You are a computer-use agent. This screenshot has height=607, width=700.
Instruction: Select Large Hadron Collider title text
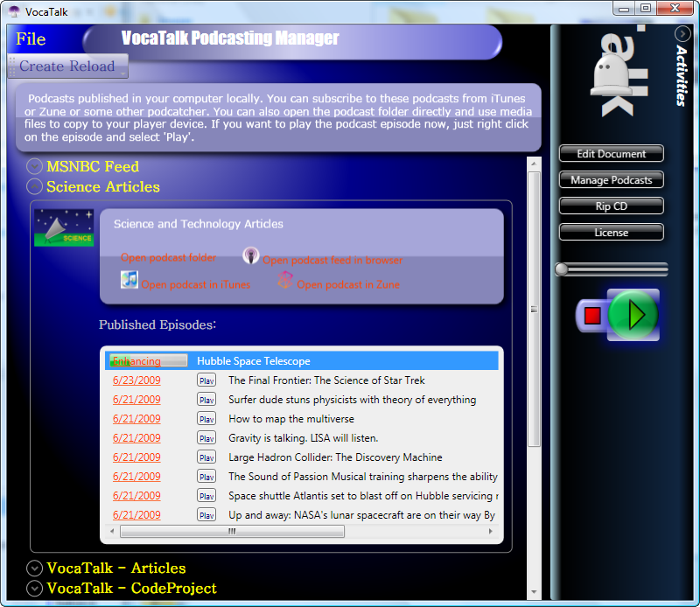pos(335,457)
